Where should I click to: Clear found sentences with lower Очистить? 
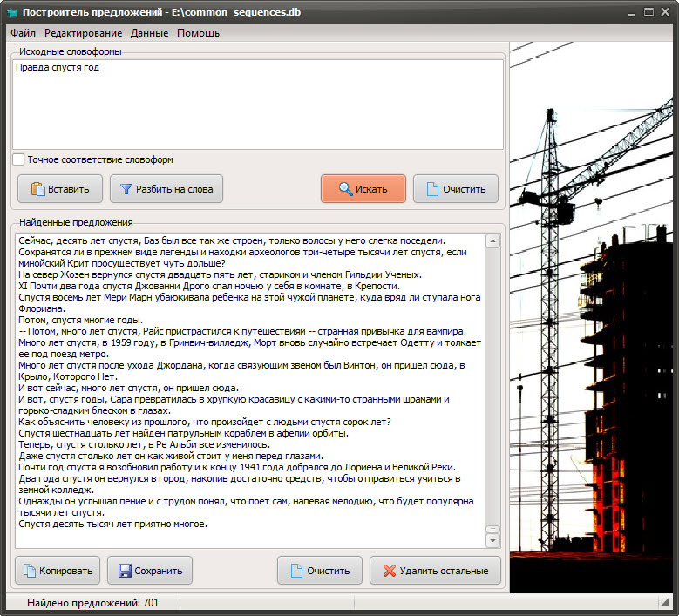(x=320, y=571)
